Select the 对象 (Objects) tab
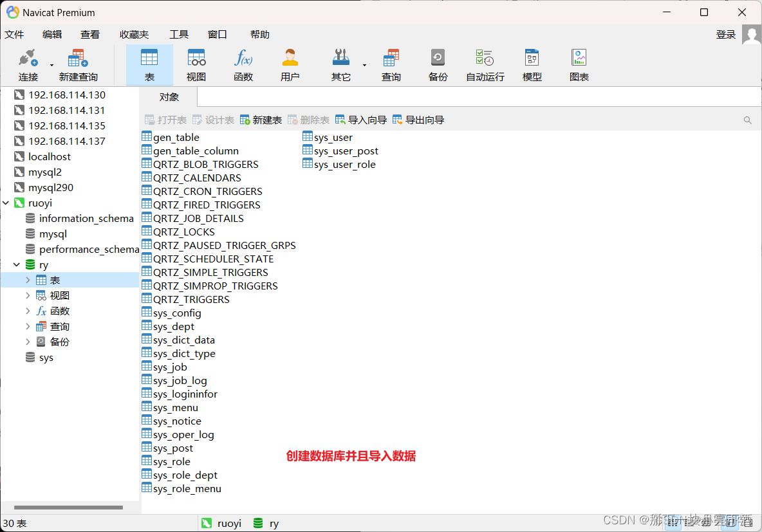 point(169,96)
